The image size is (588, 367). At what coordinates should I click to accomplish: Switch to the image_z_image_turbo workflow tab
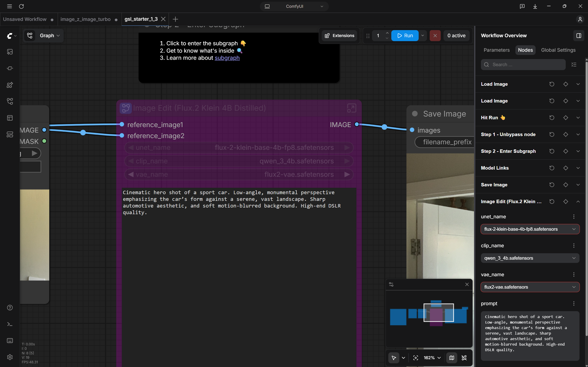tap(85, 19)
